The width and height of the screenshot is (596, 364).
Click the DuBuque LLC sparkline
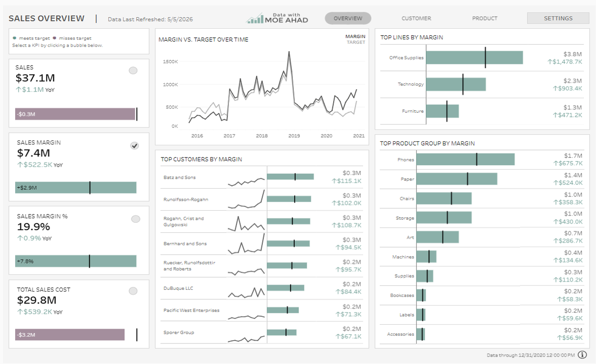click(x=246, y=292)
